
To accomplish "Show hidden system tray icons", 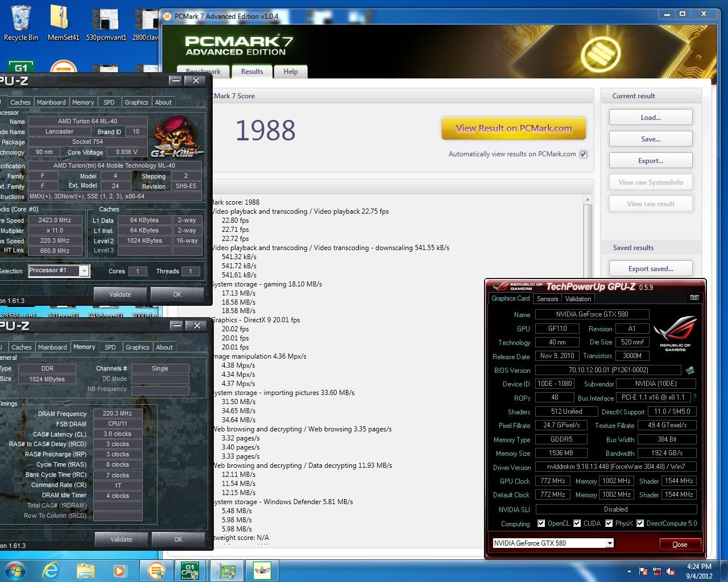I will pos(628,571).
